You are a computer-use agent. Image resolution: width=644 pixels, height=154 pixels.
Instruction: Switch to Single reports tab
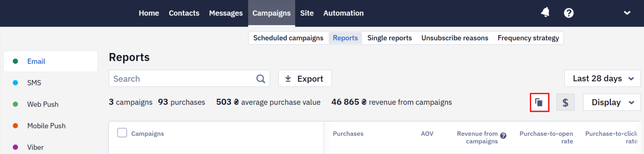click(x=390, y=38)
